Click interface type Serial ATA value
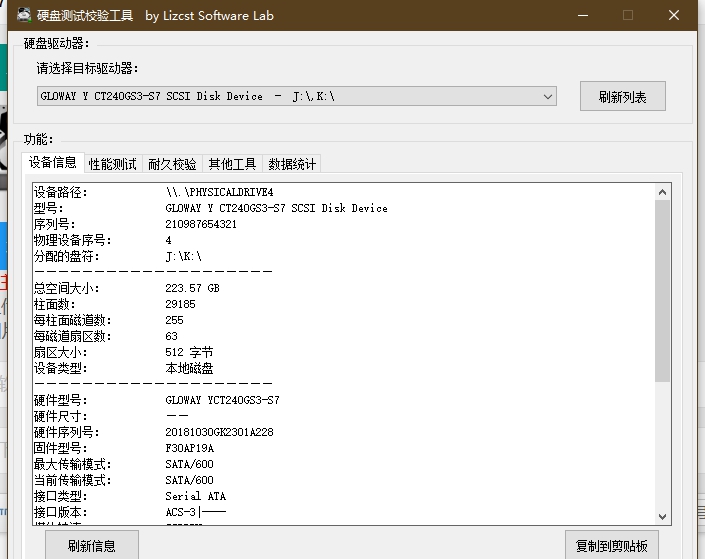Screen dimensions: 705x559 pos(196,496)
